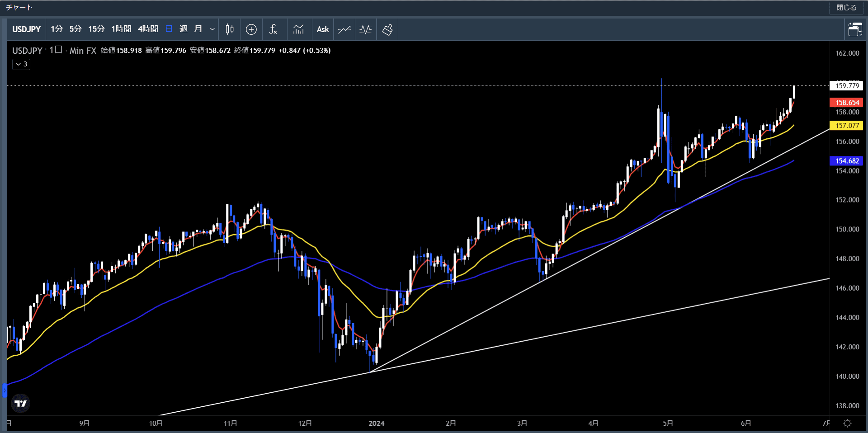Open chart settings gear icon
The width and height of the screenshot is (868, 433).
coord(848,424)
